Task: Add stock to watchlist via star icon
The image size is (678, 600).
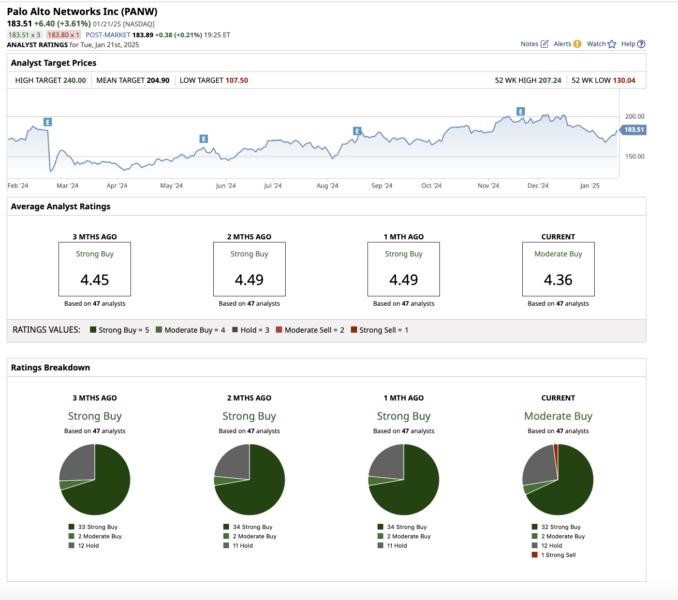Action: (x=612, y=44)
